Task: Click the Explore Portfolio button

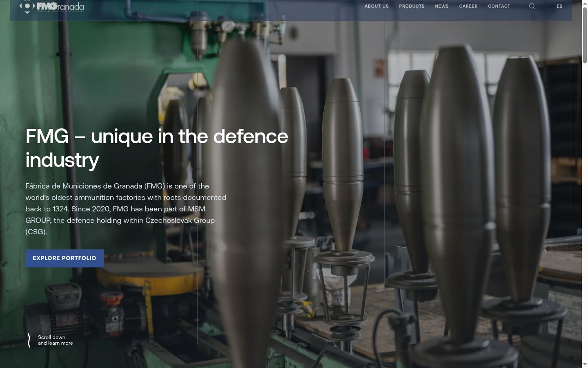Action: [65, 258]
